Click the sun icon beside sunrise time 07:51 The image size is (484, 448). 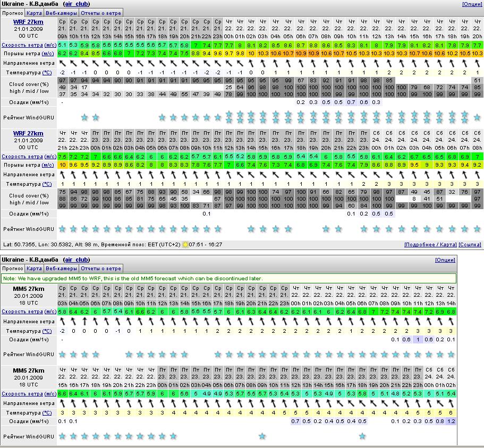(185, 245)
